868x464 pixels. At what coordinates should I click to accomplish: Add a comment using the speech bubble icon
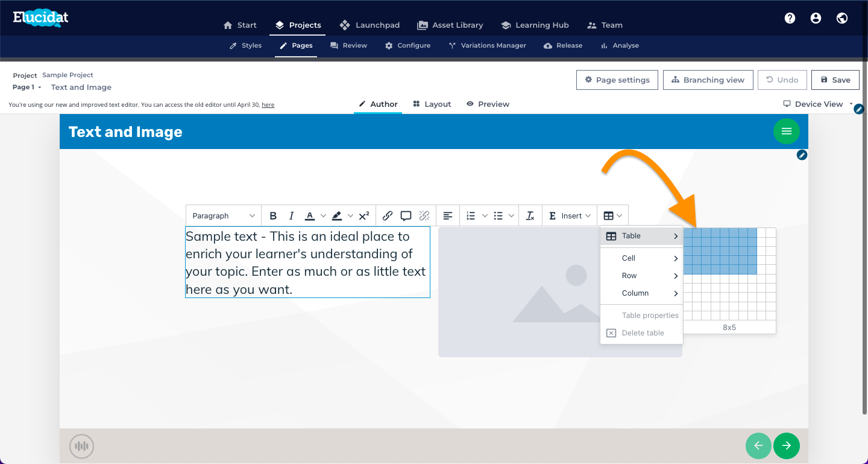406,215
